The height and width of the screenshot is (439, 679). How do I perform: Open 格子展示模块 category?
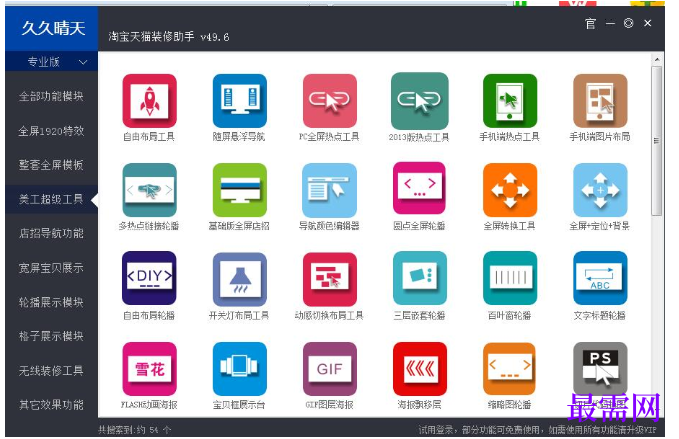click(51, 336)
